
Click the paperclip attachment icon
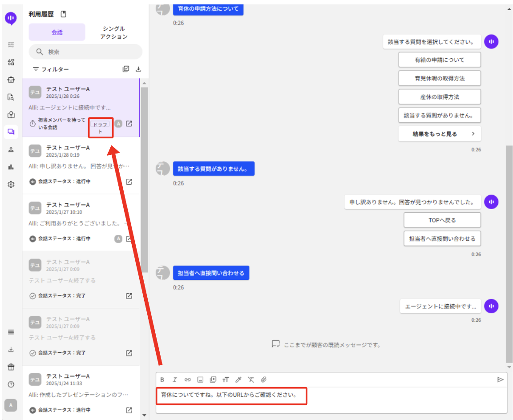pyautogui.click(x=263, y=380)
